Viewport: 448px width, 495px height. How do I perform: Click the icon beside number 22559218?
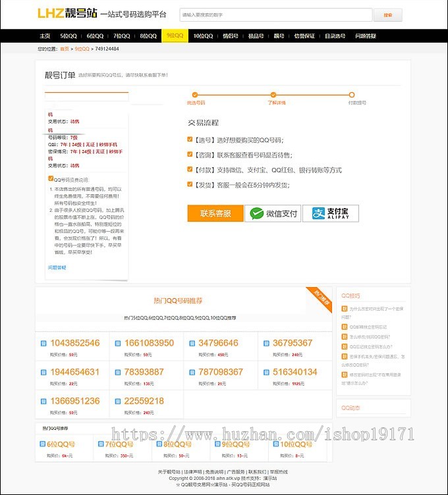click(x=118, y=402)
